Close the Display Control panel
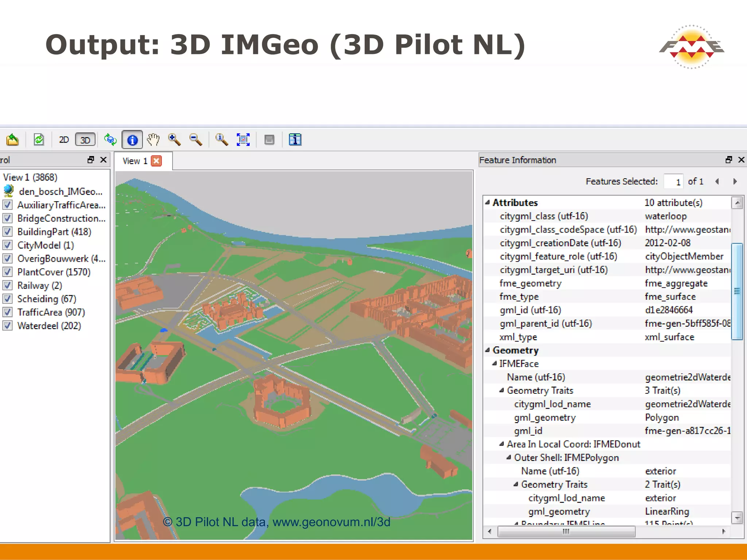This screenshot has width=747, height=560. pos(104,160)
